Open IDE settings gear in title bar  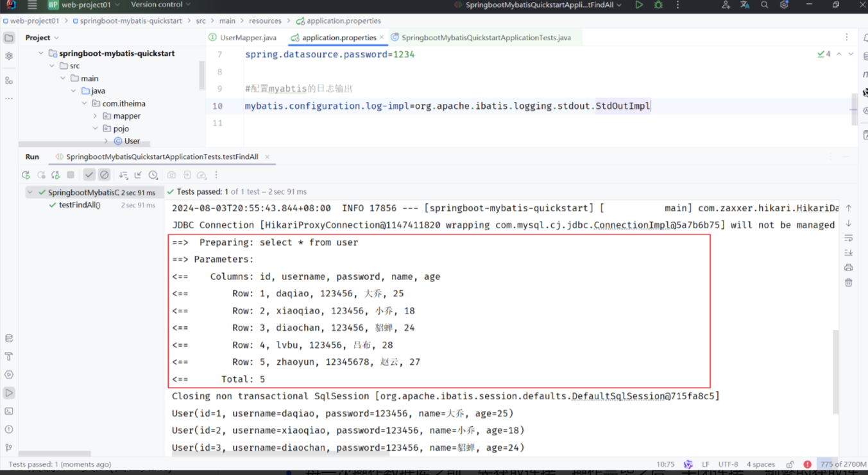click(x=784, y=5)
